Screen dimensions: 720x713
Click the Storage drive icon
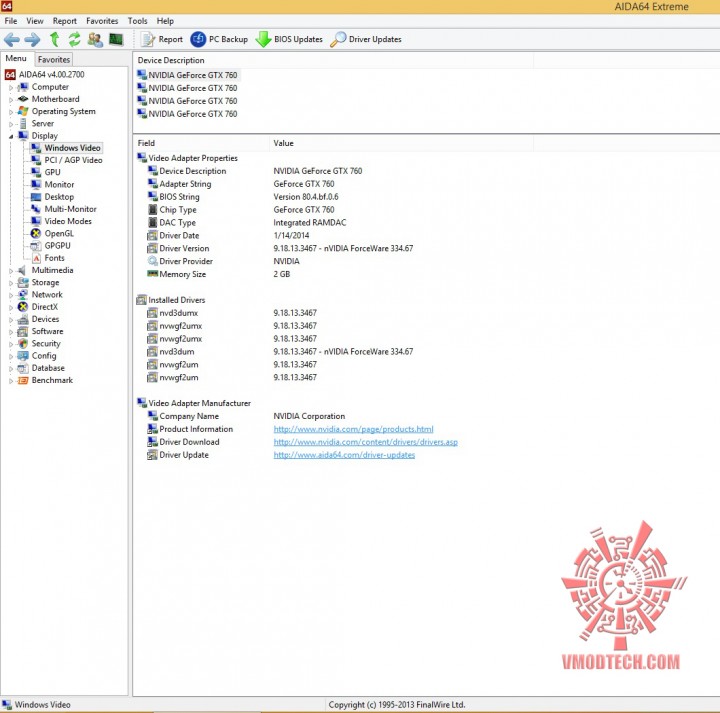[x=22, y=282]
